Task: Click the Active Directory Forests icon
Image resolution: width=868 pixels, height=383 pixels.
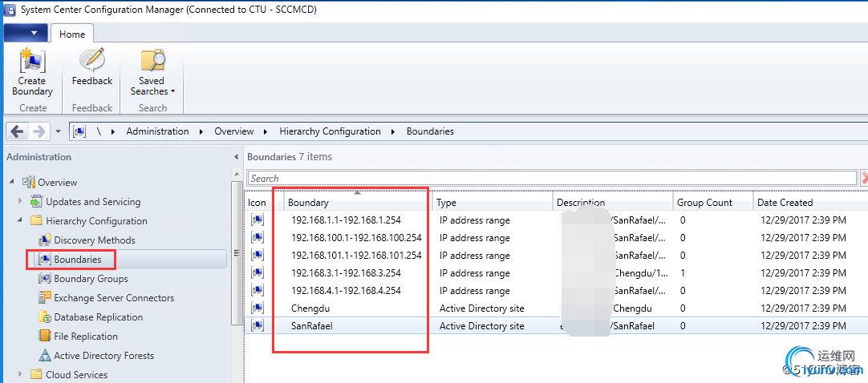Action: (x=45, y=356)
